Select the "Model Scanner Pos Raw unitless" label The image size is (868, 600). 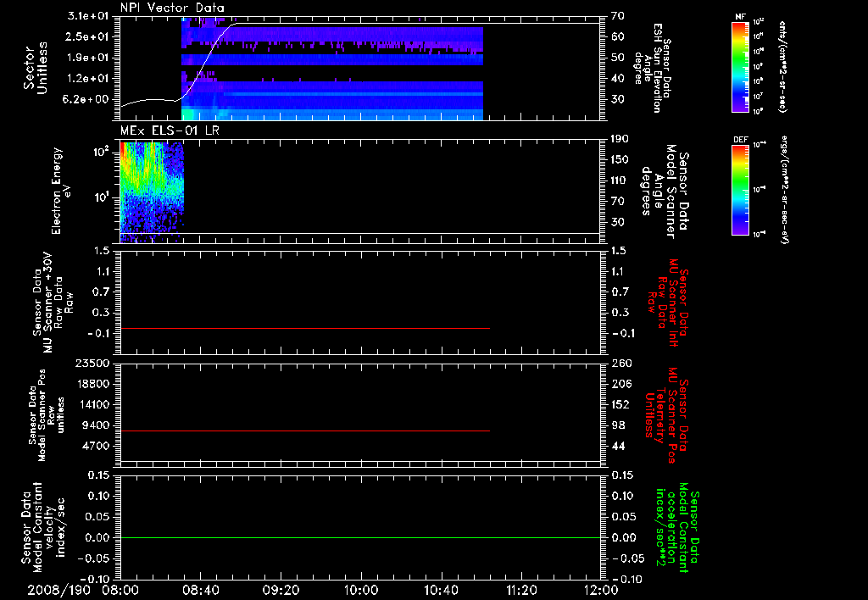[x=47, y=415]
